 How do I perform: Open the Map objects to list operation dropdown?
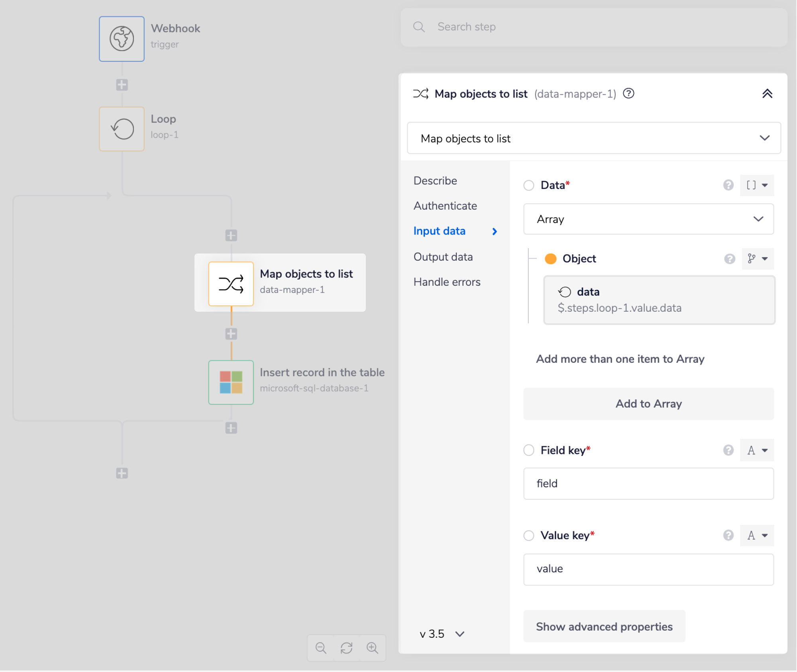[x=593, y=138]
